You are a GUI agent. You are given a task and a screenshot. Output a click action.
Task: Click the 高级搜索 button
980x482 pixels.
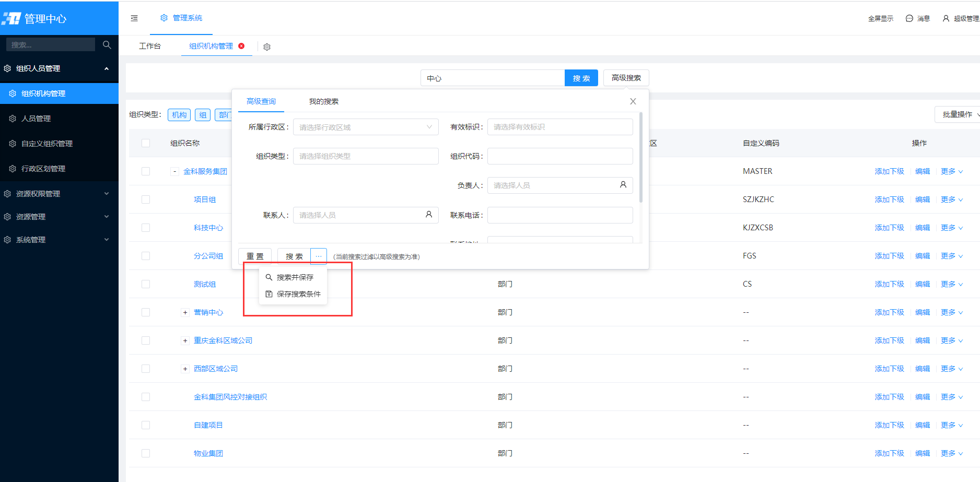click(626, 78)
